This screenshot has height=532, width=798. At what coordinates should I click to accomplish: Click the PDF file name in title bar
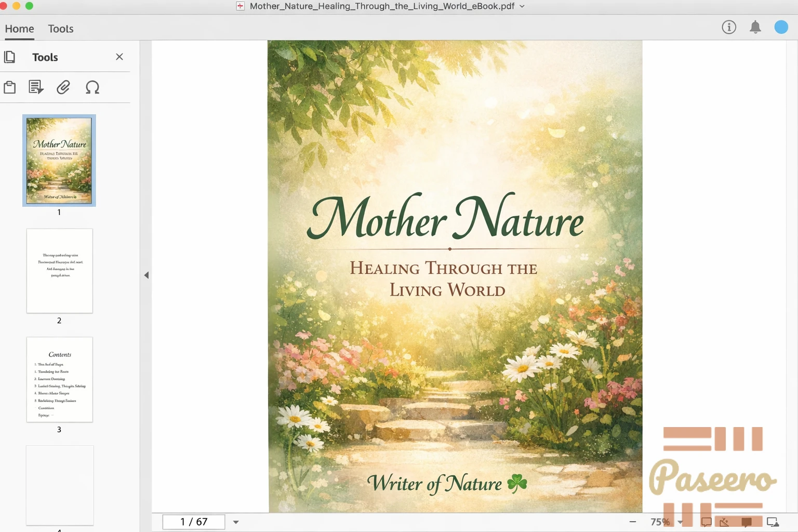[382, 6]
